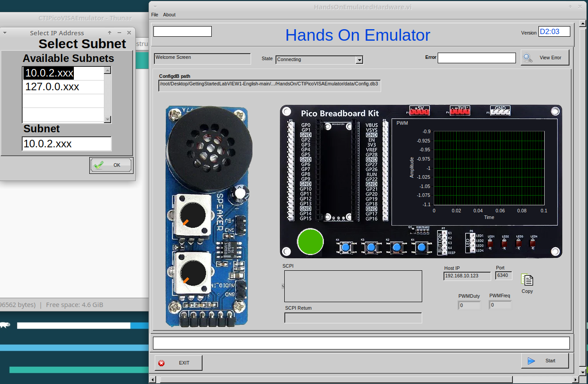
Task: Click the Port field showing 6340
Action: pos(504,276)
